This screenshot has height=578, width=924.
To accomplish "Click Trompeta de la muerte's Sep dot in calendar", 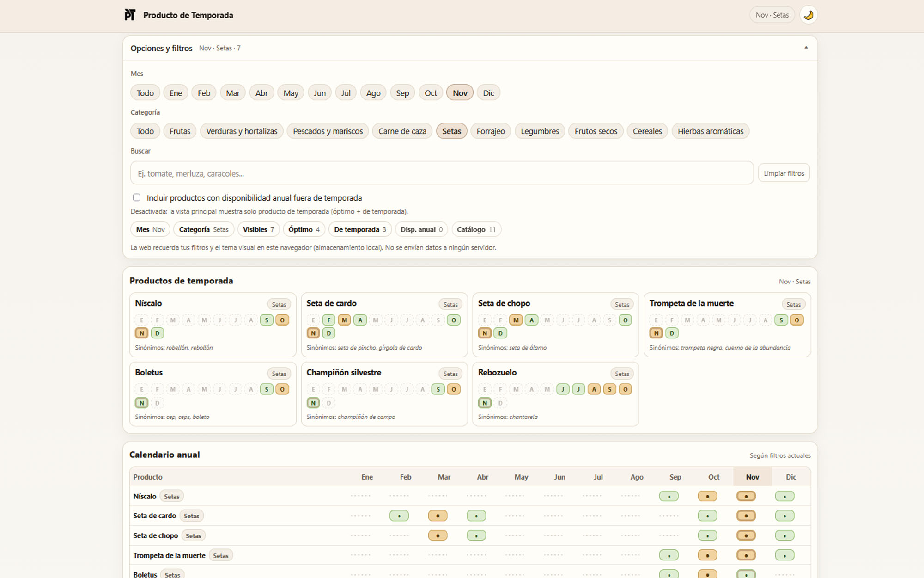I will (x=669, y=555).
